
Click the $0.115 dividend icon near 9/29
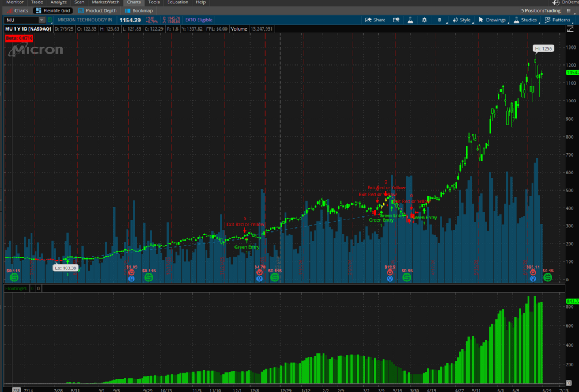pos(149,277)
